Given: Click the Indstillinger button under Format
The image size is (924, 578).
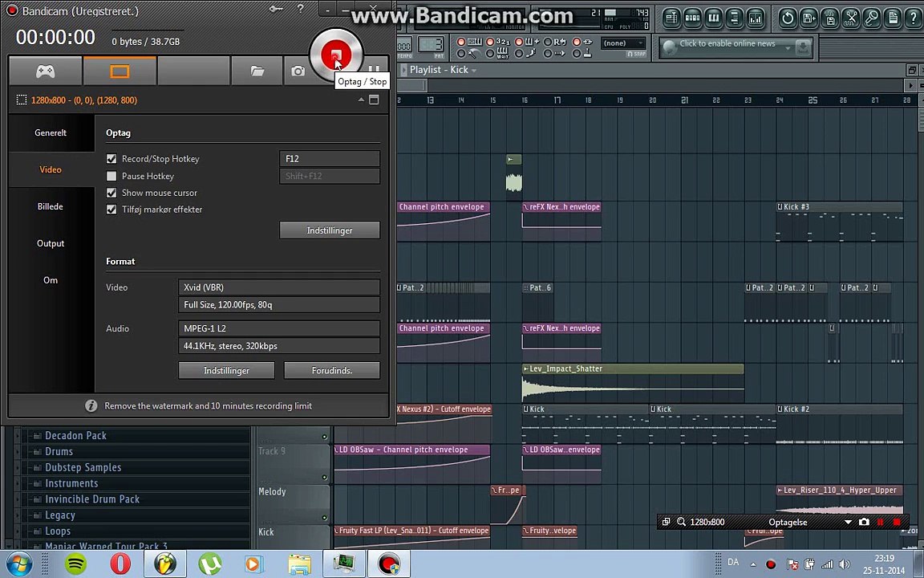Looking at the screenshot, I should pyautogui.click(x=226, y=370).
